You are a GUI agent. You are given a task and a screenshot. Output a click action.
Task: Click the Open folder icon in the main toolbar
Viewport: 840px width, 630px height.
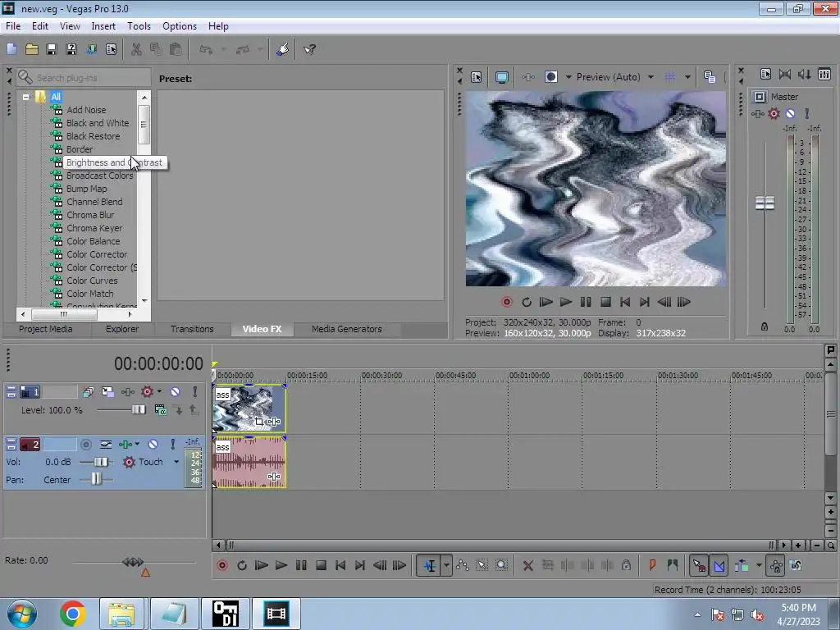(32, 49)
